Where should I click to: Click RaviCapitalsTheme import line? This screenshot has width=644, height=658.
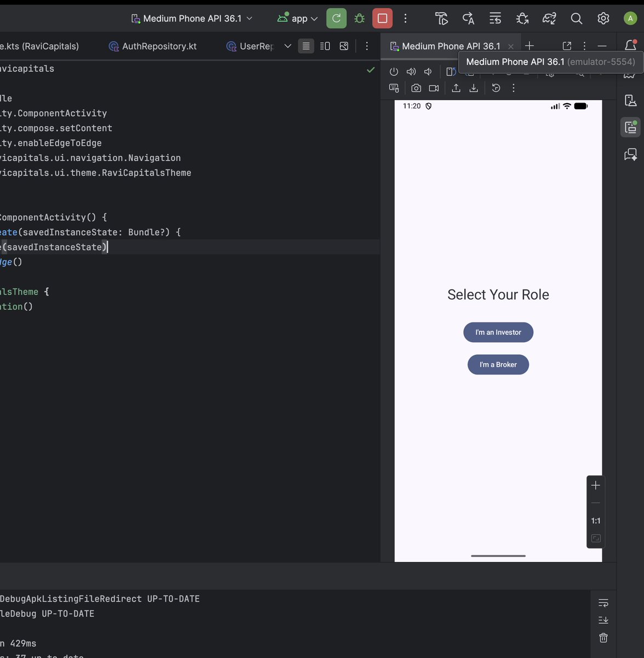click(96, 173)
